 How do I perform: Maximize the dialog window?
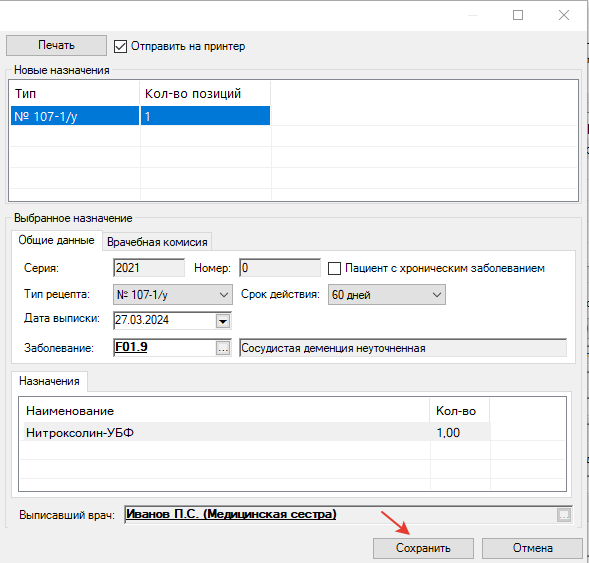pyautogui.click(x=518, y=15)
